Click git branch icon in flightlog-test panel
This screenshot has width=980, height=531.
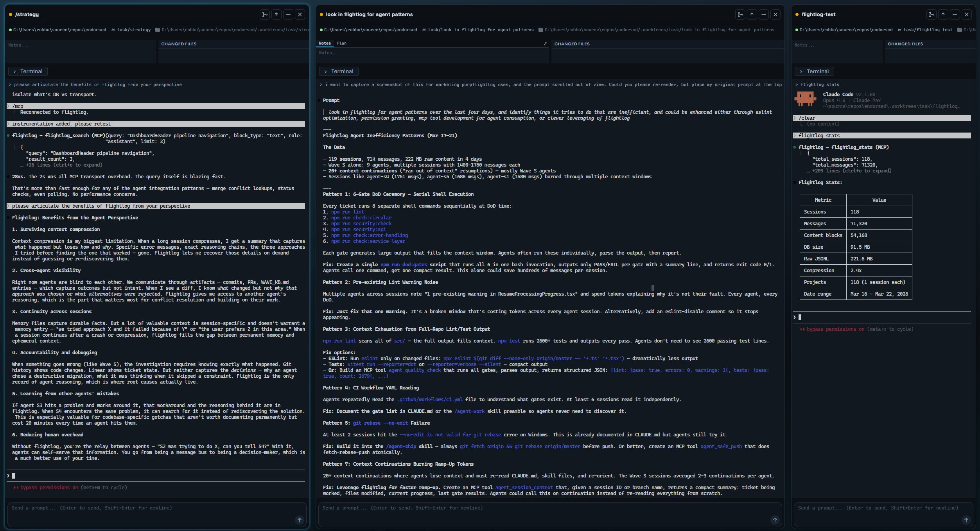932,14
